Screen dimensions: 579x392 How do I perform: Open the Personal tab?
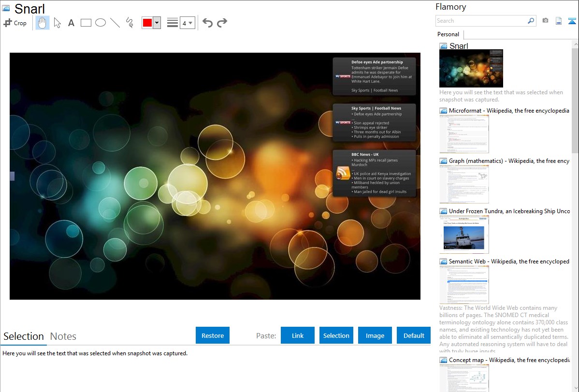click(448, 34)
